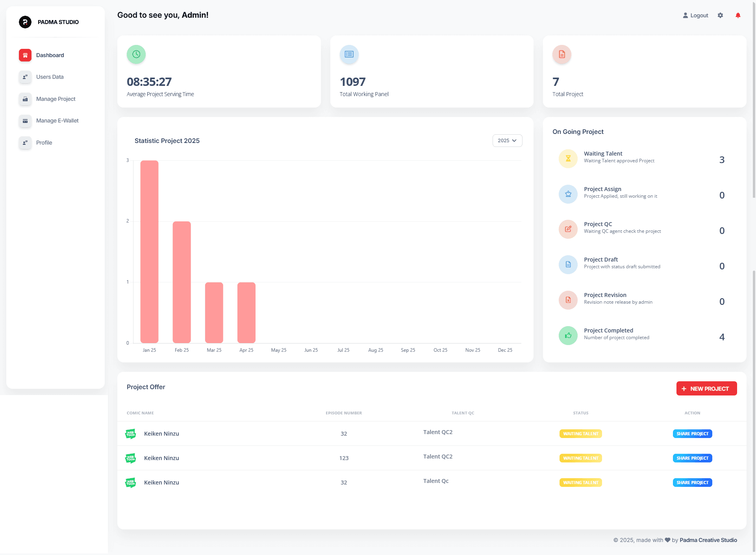Click the Project QC edit icon
Viewport: 756px width, 555px height.
(568, 229)
